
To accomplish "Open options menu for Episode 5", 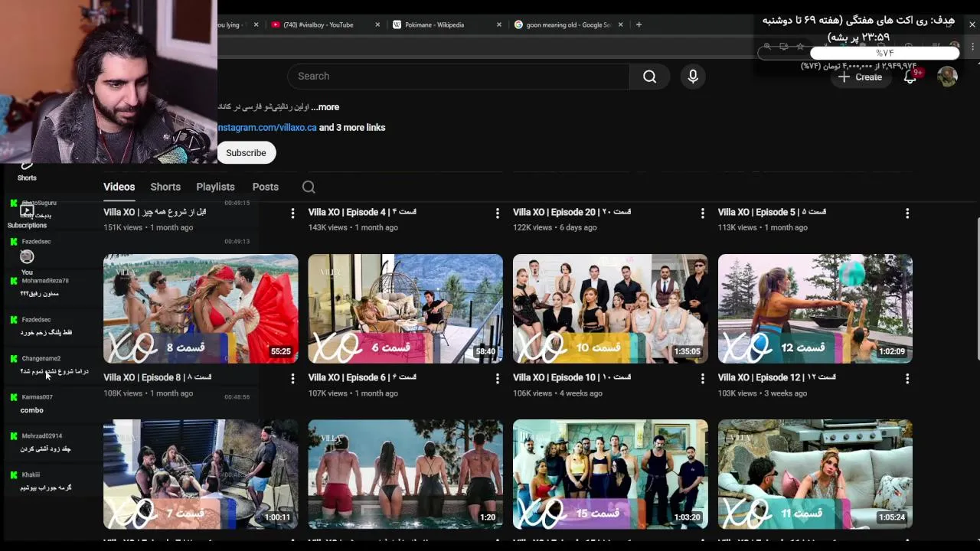I will (x=907, y=214).
